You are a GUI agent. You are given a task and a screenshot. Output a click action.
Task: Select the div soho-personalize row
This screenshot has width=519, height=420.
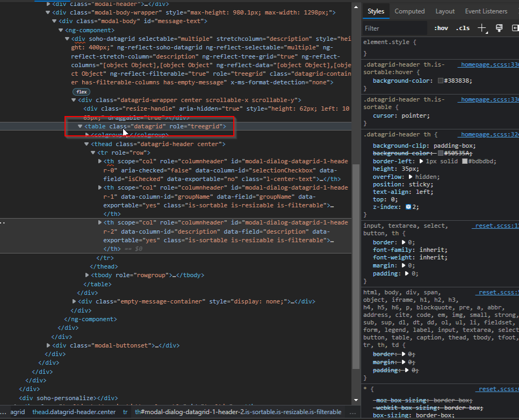point(68,398)
